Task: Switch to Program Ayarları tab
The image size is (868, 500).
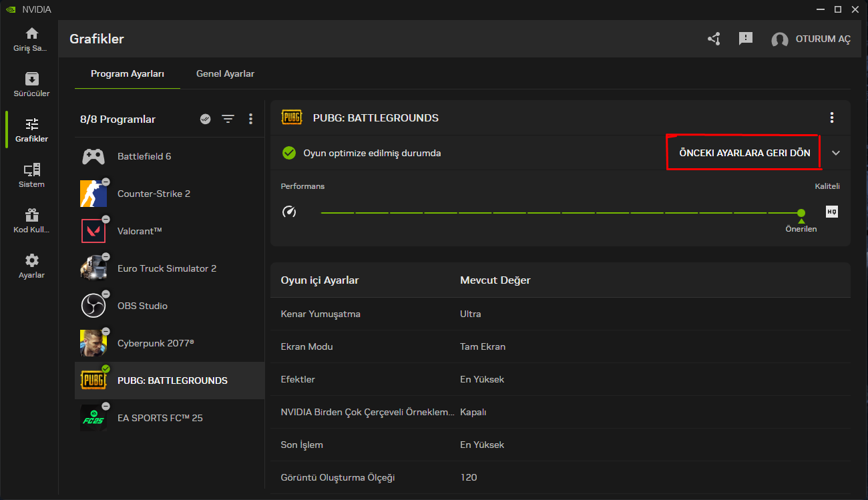Action: (x=128, y=73)
